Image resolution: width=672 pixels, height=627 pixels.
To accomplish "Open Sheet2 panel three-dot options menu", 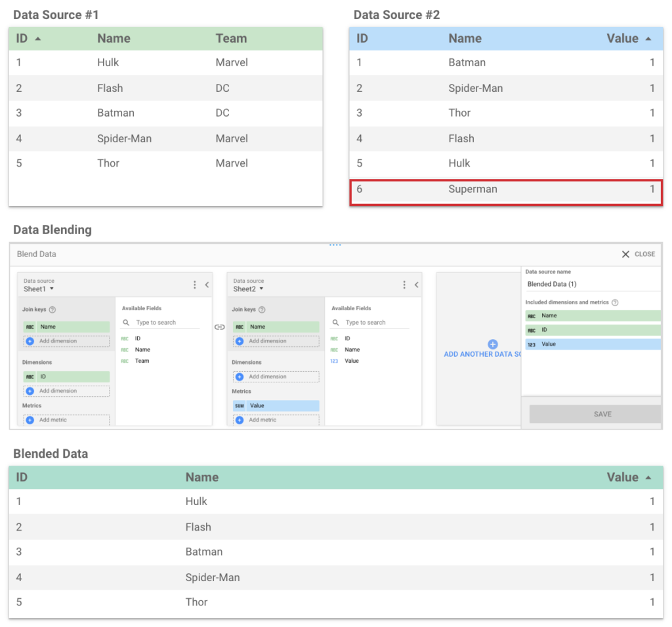I will [x=404, y=285].
